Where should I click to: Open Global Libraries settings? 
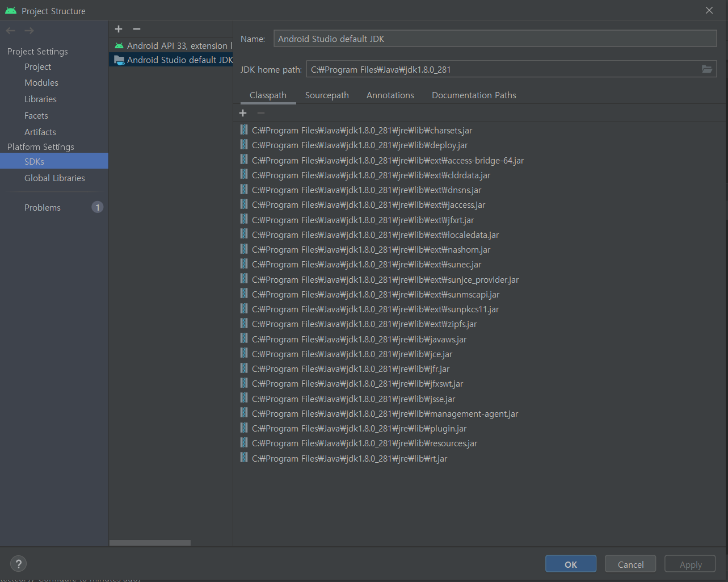54,178
